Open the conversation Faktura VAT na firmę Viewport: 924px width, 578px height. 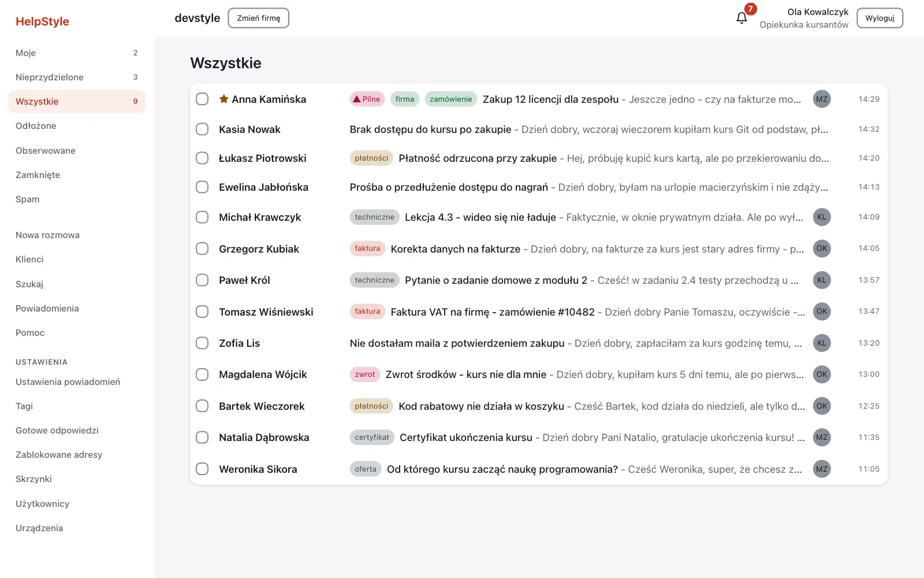(x=539, y=312)
